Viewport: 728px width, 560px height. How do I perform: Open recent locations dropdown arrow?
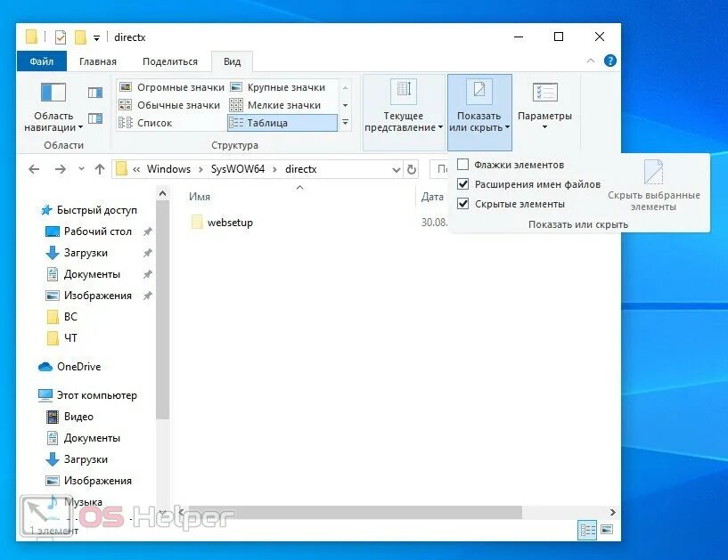81,169
